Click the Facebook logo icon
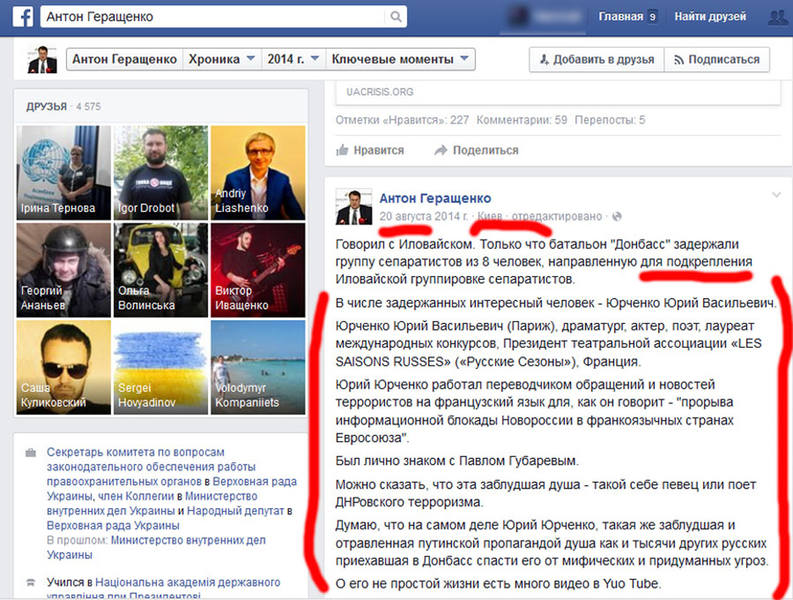Viewport: 793px width, 600px height. point(23,17)
